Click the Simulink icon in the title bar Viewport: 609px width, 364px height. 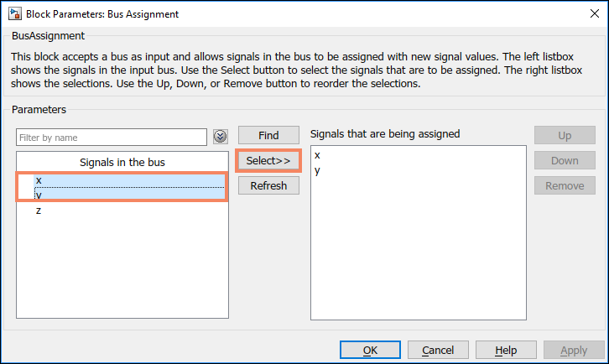14,13
